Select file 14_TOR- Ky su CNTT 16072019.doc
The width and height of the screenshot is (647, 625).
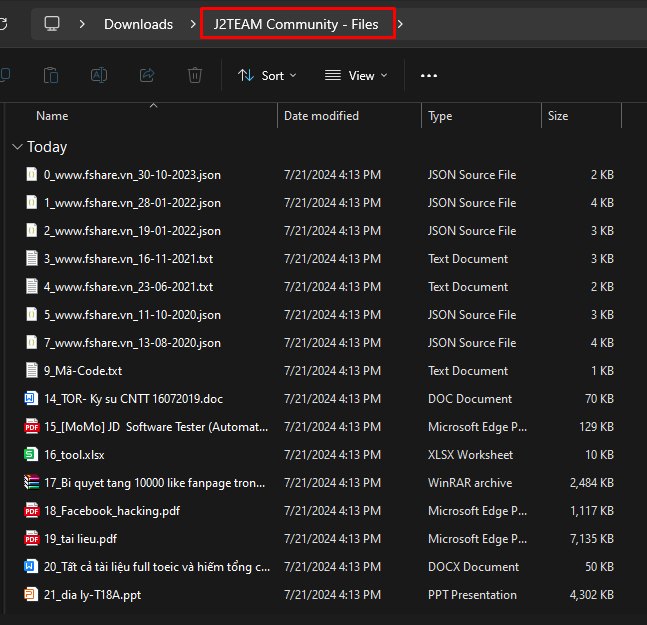pos(133,399)
